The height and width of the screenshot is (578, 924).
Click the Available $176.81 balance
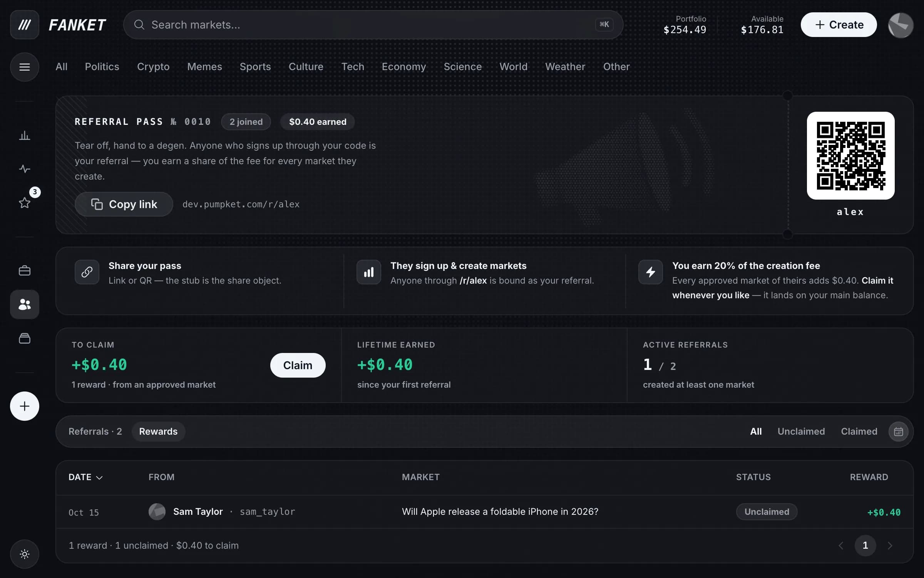tap(762, 25)
